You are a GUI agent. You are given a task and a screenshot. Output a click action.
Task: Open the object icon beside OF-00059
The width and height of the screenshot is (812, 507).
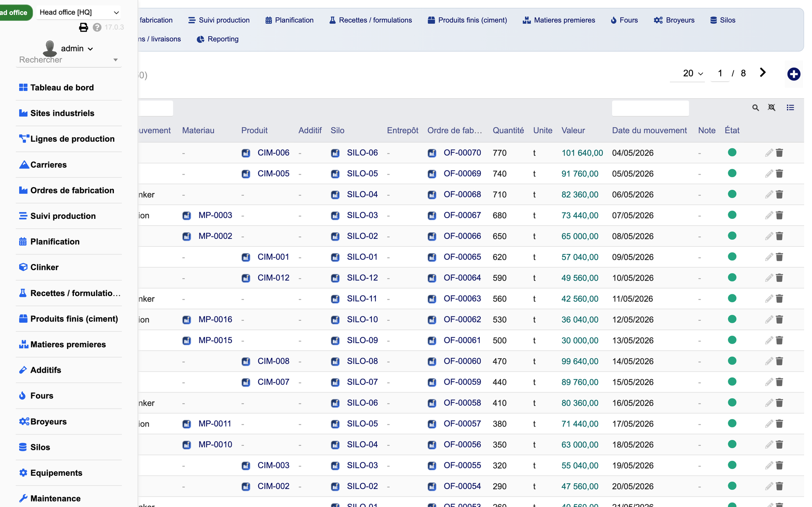(432, 382)
